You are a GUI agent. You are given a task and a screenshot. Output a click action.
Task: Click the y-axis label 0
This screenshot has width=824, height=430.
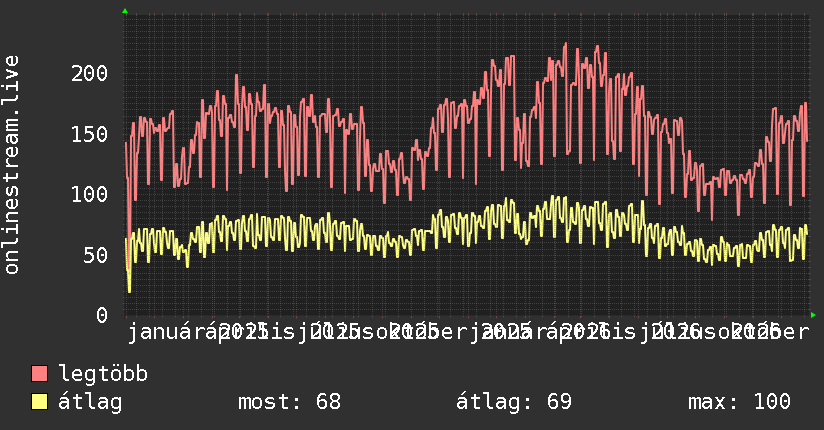tap(102, 316)
